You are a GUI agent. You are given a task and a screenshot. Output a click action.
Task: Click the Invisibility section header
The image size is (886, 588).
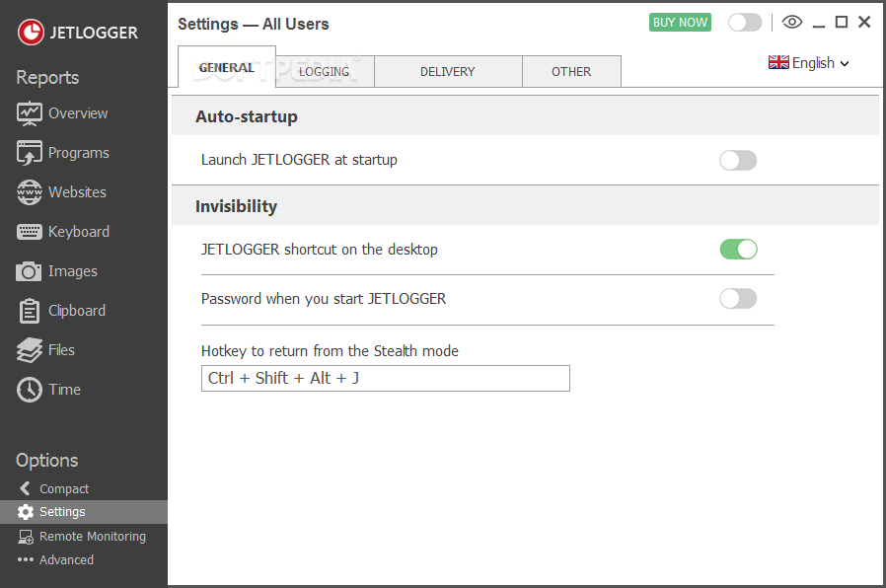click(x=526, y=205)
